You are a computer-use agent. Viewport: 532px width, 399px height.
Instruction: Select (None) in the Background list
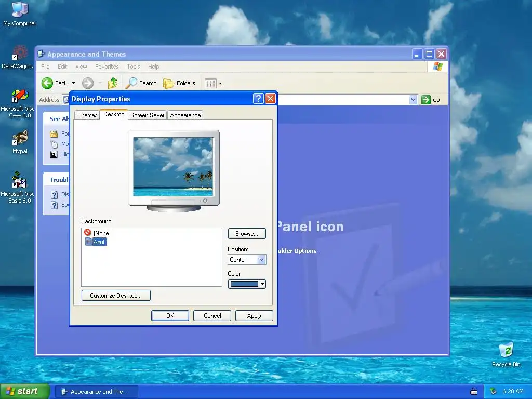pos(97,233)
